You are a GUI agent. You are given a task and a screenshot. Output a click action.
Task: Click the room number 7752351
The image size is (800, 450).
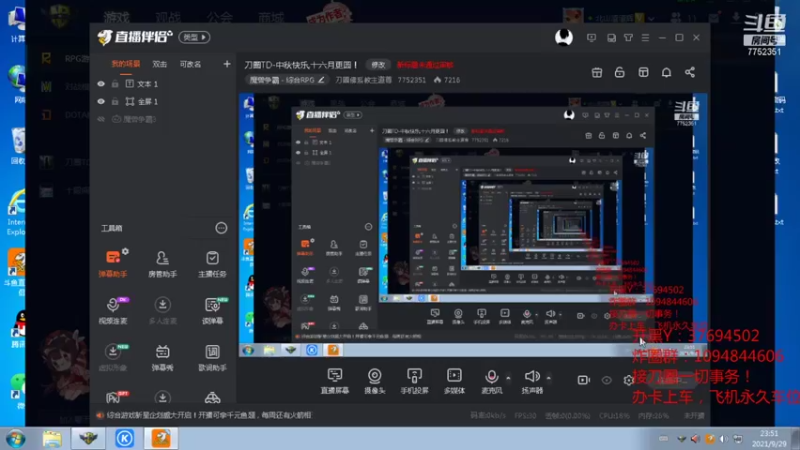[411, 80]
